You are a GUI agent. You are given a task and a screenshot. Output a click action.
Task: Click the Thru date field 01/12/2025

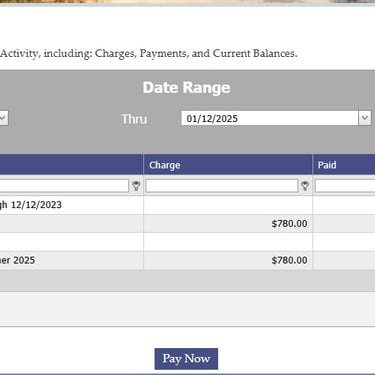coord(270,118)
